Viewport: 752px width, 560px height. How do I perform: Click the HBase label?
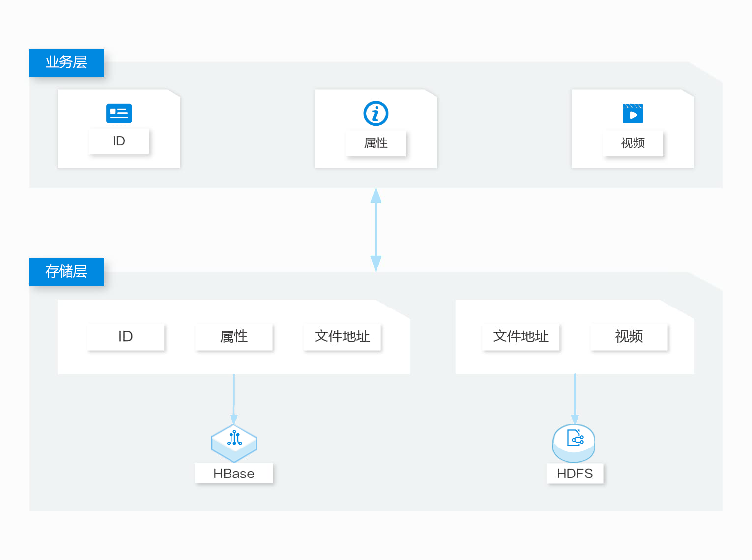234,474
